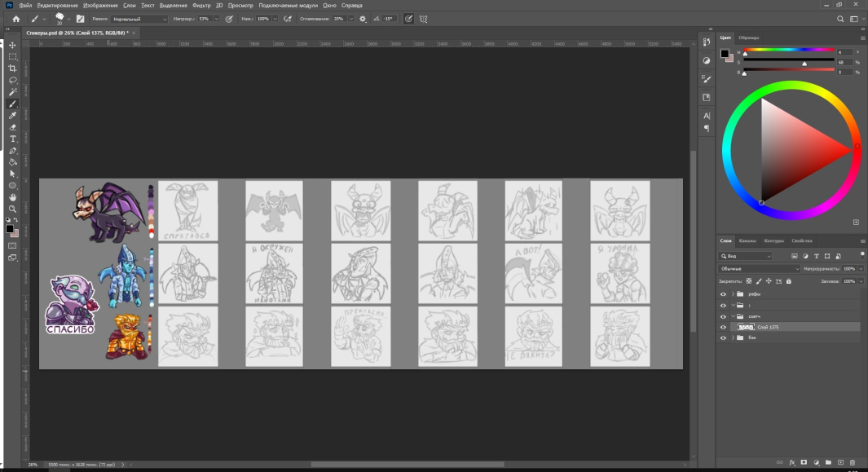The image size is (868, 472).
Task: Select the Crop tool
Action: coord(12,68)
